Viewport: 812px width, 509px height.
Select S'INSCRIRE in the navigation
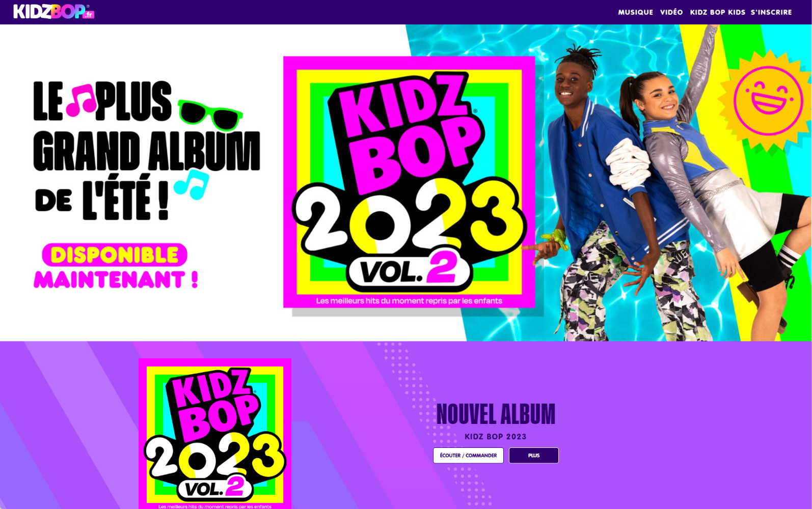tap(771, 12)
